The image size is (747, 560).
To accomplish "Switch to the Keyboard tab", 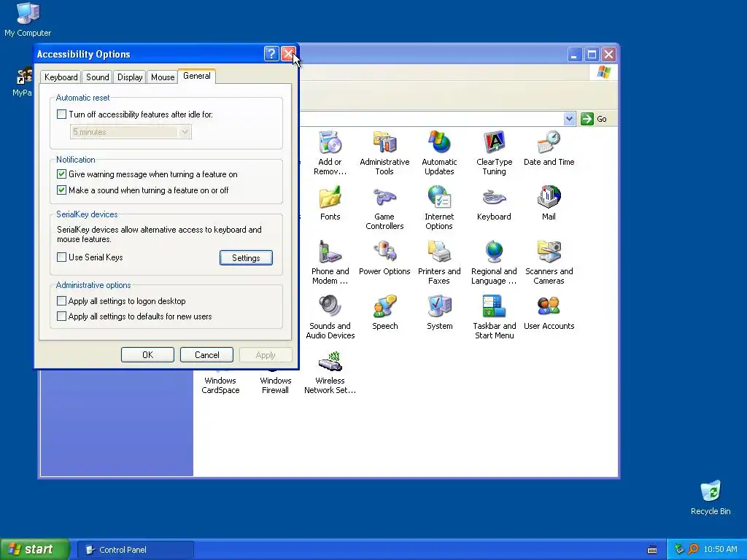I will [x=61, y=77].
